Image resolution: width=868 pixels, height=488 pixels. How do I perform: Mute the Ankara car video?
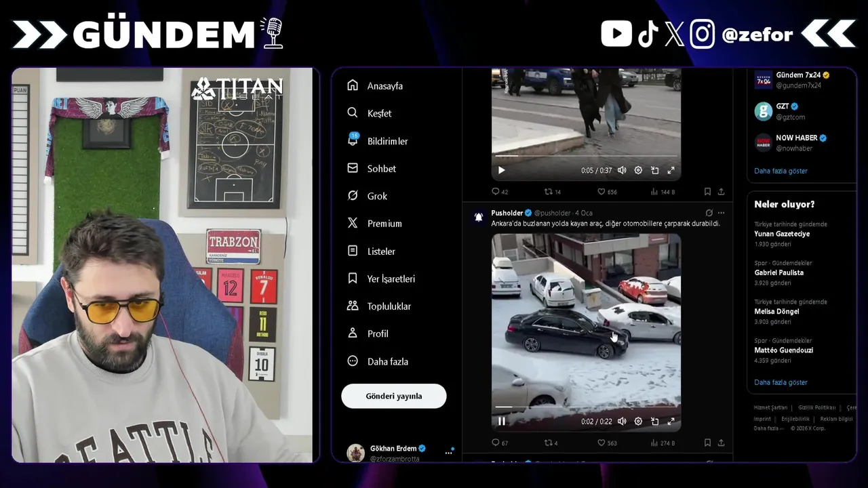pos(622,422)
